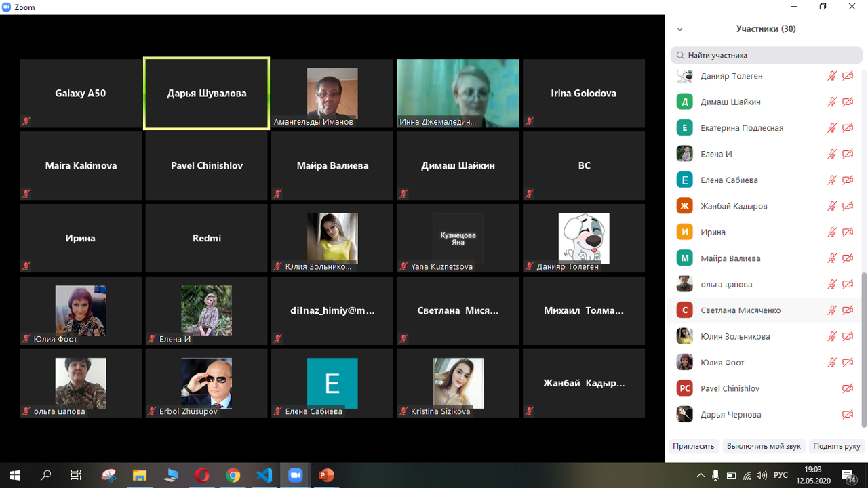This screenshot has width=868, height=488.
Task: Click muted mic icon for Ирина in list
Action: [x=832, y=232]
